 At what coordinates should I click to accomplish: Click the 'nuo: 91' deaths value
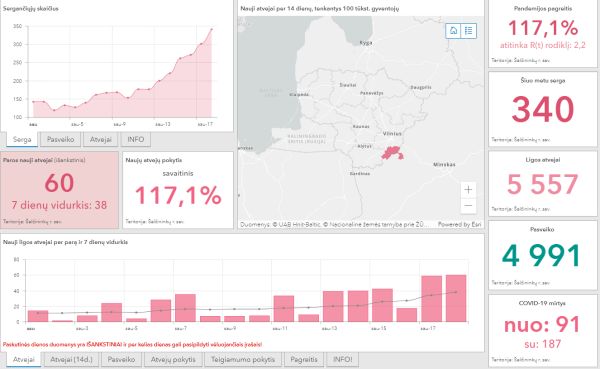click(x=543, y=324)
